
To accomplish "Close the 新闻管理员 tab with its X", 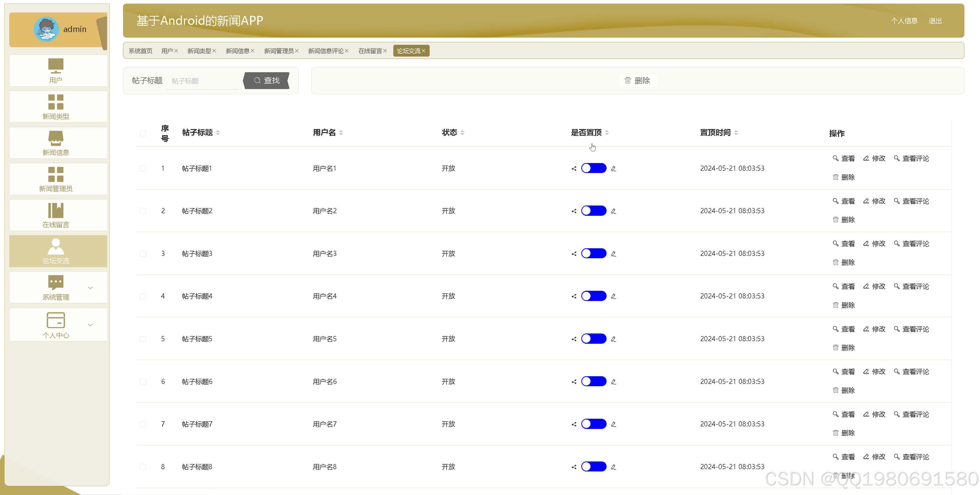I will point(297,51).
